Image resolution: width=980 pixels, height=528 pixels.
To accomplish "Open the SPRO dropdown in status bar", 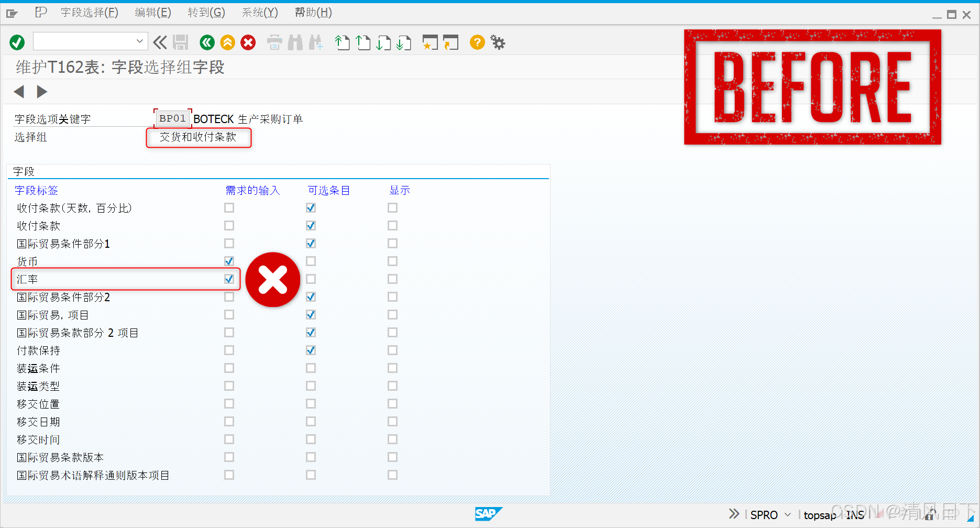I will tap(788, 514).
